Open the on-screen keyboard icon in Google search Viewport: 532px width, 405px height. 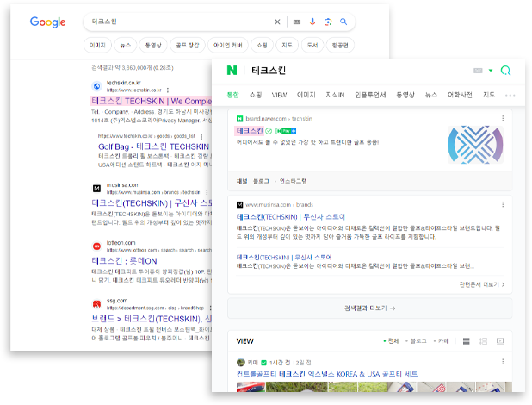coord(297,22)
